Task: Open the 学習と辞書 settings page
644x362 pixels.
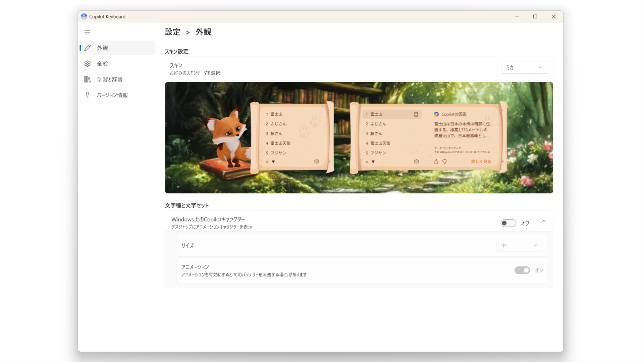Action: 110,79
